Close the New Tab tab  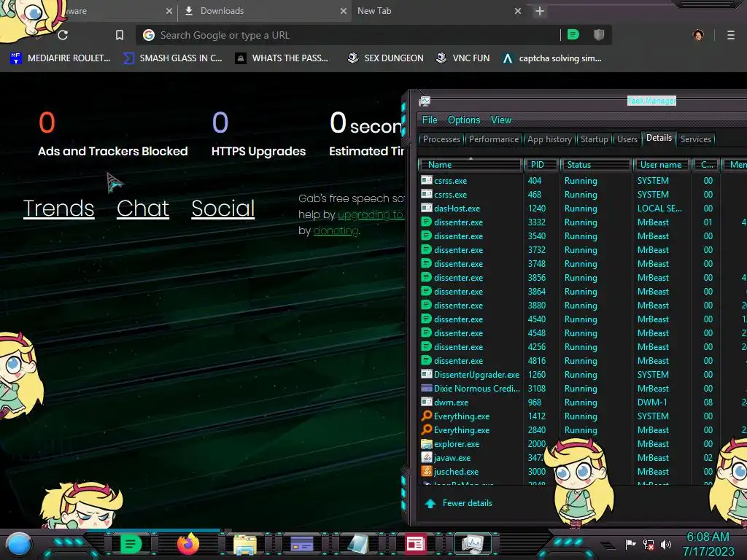click(518, 11)
